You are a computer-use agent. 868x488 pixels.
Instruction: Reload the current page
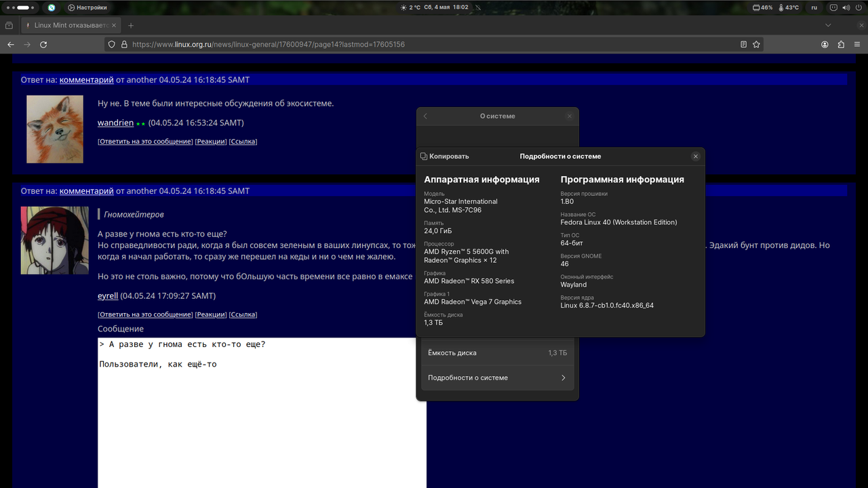tap(43, 44)
